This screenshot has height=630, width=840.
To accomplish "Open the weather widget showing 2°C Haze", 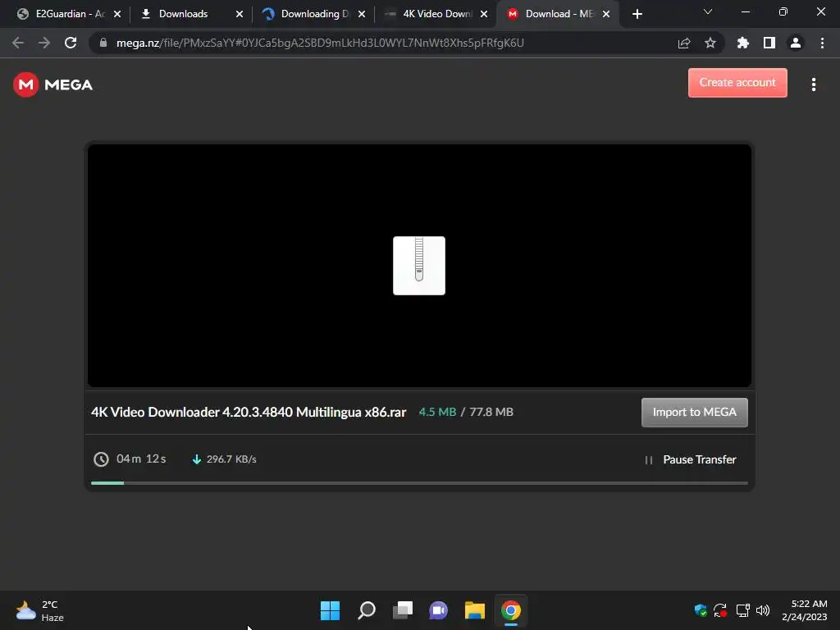I will coord(39,610).
